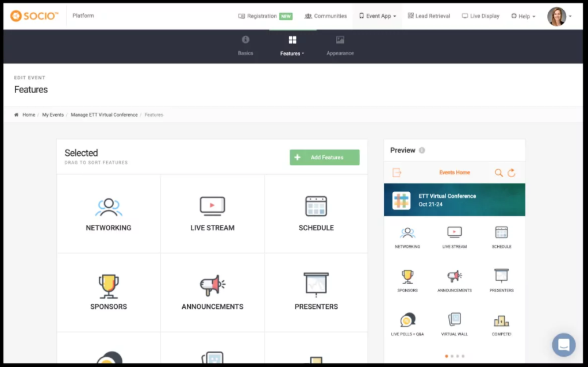
Task: Select the Schedule feature tile
Action: [x=316, y=214]
